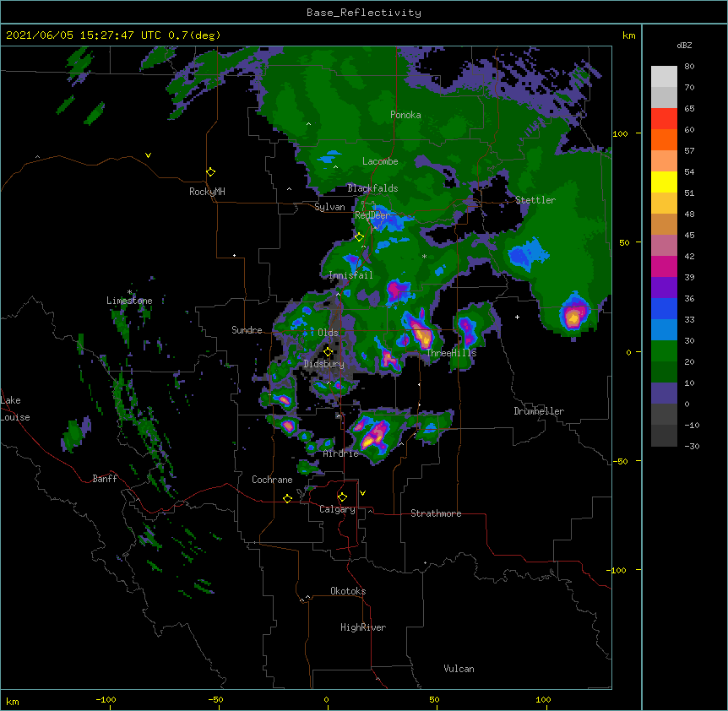
Task: Click the Airdrie city label
Action: coord(341,453)
